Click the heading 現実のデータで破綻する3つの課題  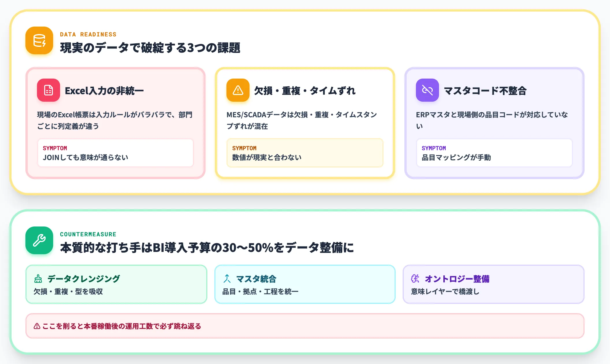[150, 48]
